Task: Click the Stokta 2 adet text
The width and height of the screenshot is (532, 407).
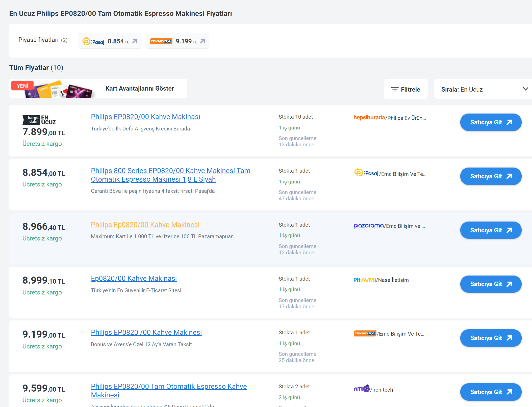Action: [x=294, y=387]
